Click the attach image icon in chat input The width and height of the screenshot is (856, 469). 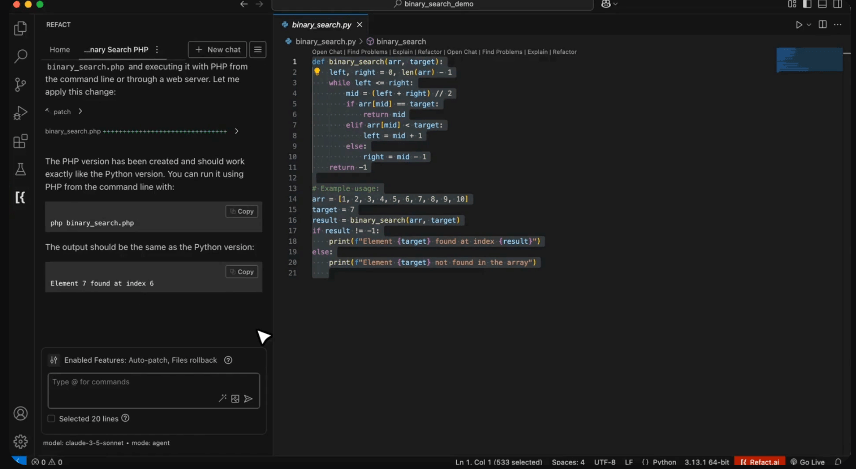pyautogui.click(x=236, y=398)
